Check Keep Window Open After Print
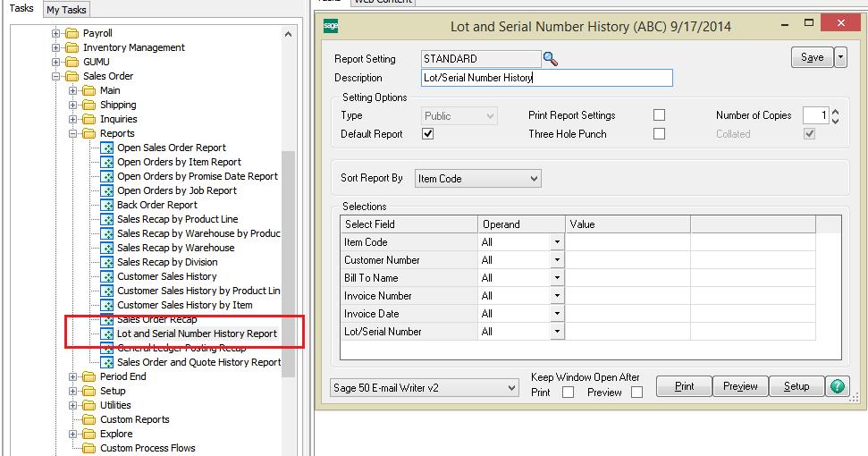 [x=568, y=393]
